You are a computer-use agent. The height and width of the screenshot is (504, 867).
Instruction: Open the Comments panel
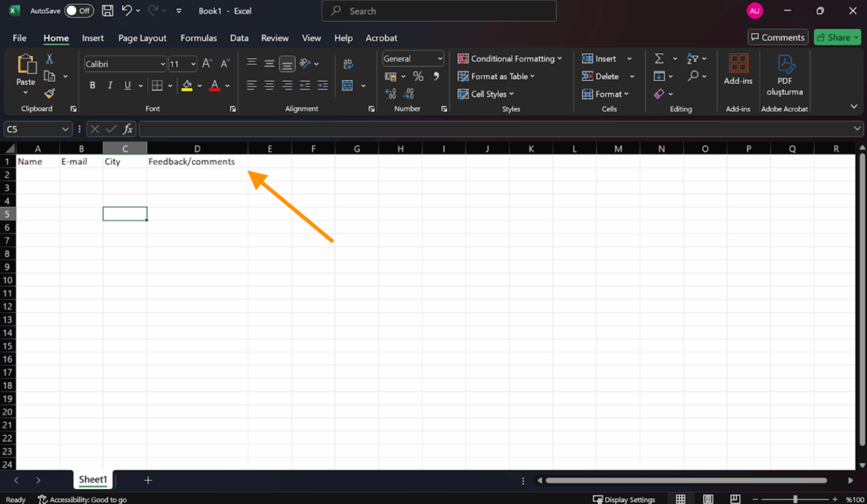coord(778,37)
